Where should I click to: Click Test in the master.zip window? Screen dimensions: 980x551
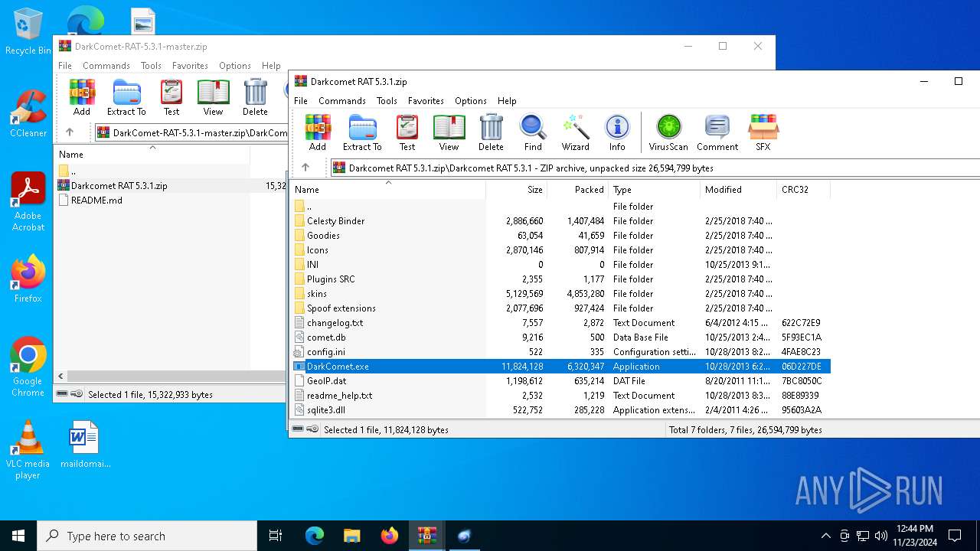(171, 97)
